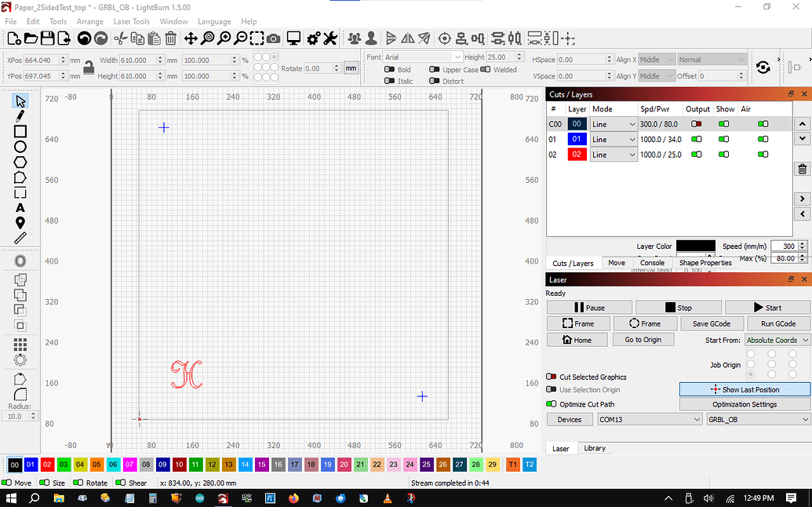812x507 pixels.
Task: Open Start From Absolute Coords dropdown
Action: 777,341
